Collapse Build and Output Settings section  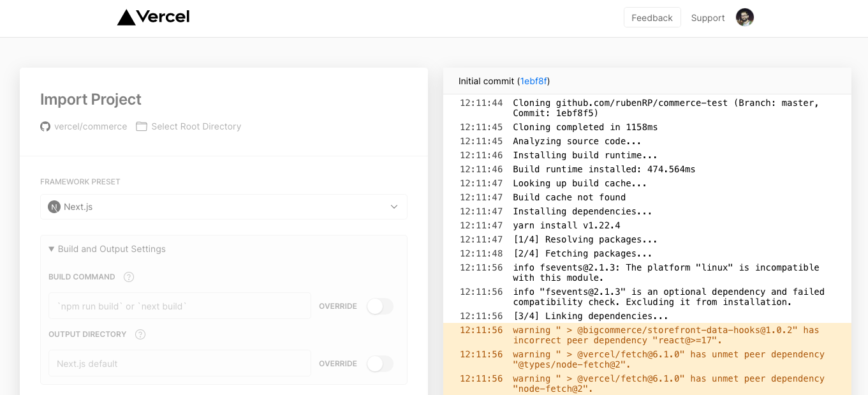[x=107, y=249]
